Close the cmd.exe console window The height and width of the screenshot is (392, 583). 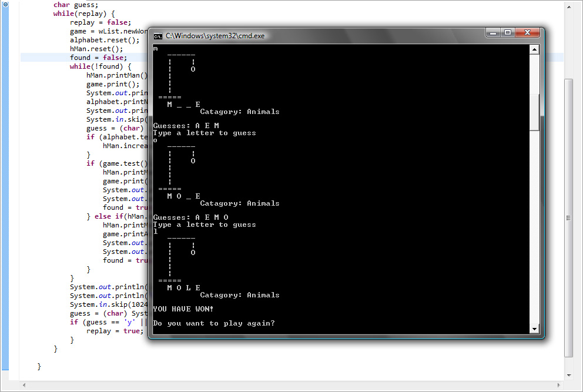[527, 33]
